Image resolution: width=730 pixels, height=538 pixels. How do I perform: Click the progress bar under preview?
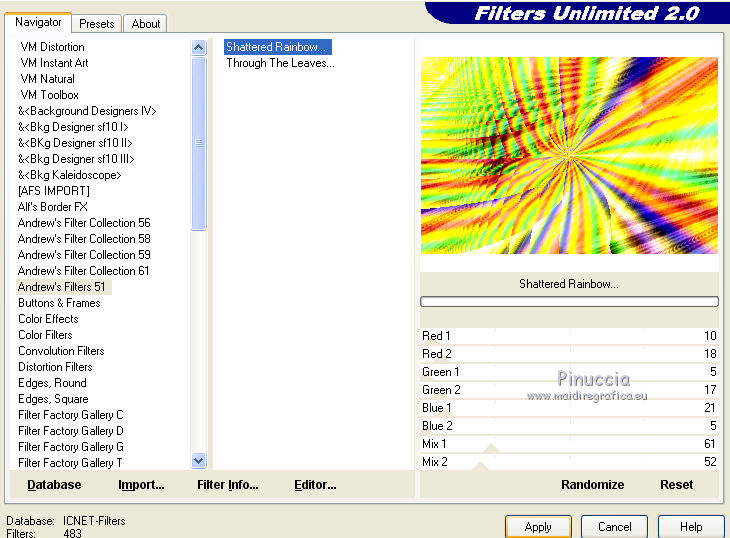coord(569,302)
